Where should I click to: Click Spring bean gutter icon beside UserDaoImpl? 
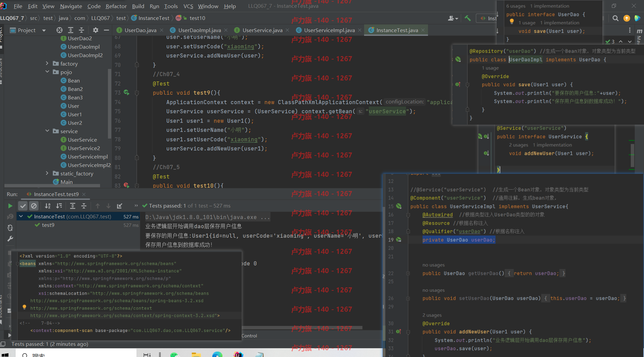458,59
